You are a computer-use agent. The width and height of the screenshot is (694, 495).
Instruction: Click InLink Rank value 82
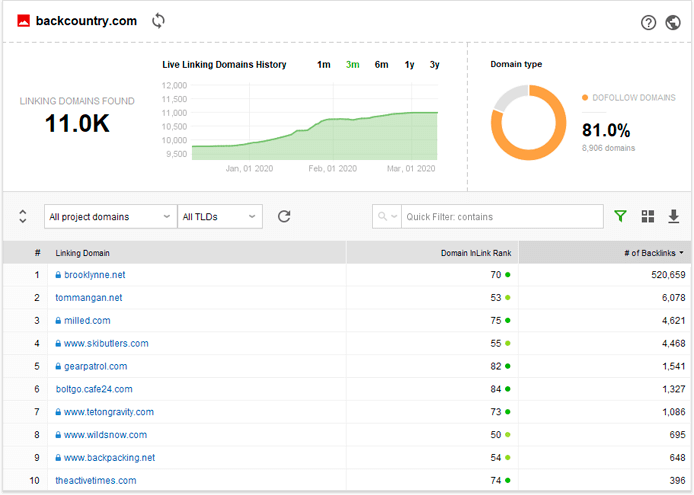[496, 367]
